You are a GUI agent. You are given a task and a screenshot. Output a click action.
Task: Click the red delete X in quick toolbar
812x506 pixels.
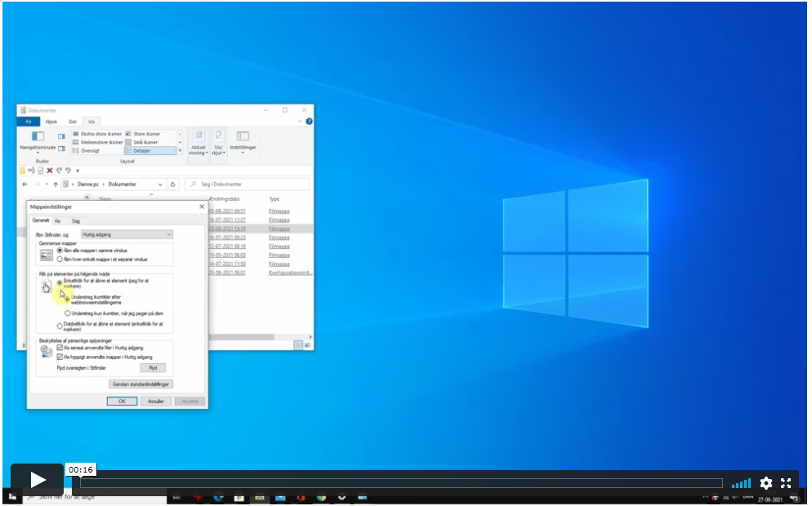click(50, 171)
